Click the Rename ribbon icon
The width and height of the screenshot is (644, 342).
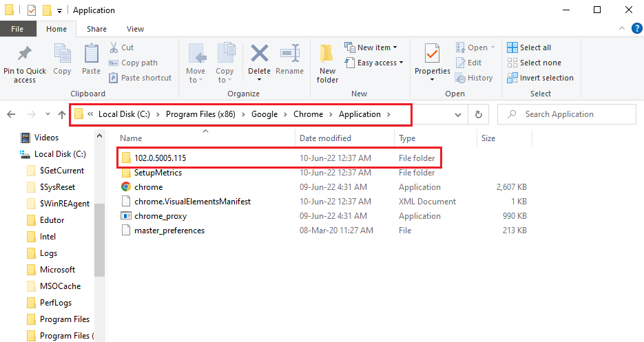[290, 54]
